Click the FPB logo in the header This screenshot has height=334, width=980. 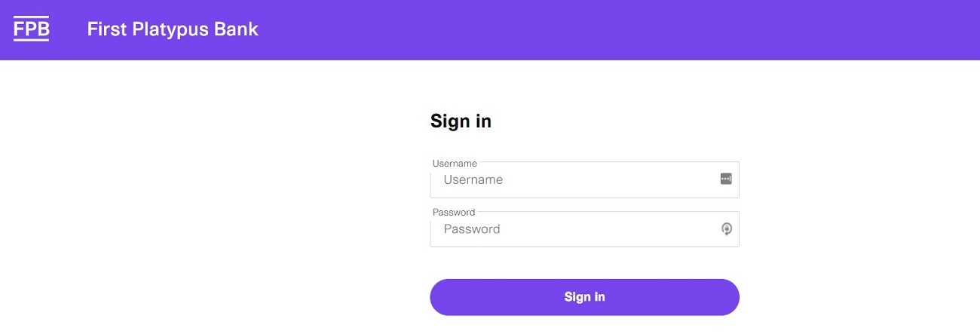31,29
